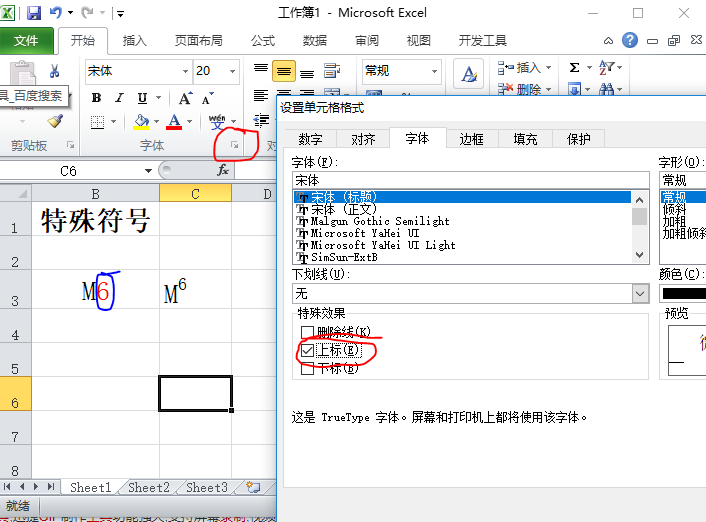
Task: Activate the Format Painter brush
Action: [x=54, y=121]
